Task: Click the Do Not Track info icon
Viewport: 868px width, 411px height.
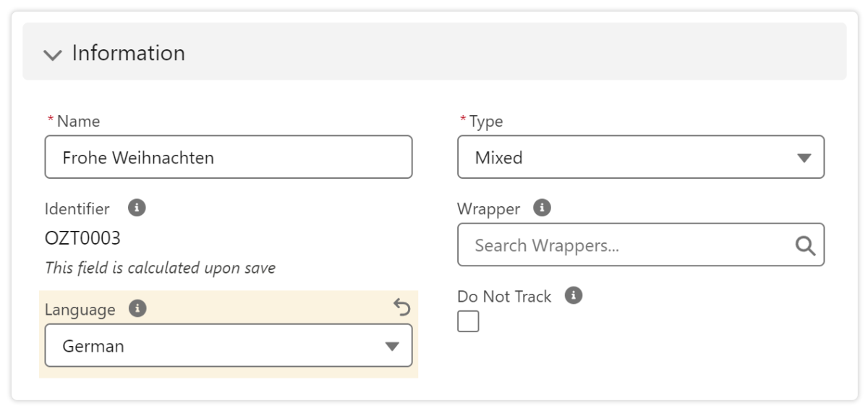Action: click(x=574, y=295)
